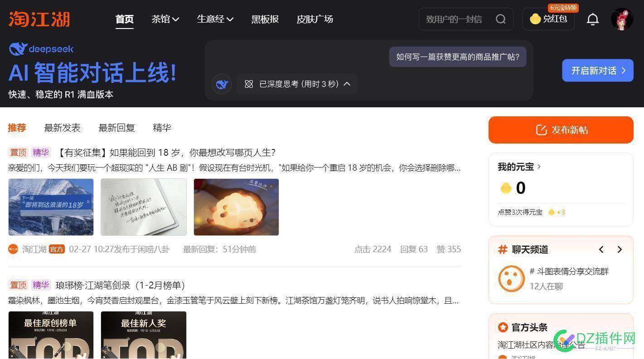Image resolution: width=644 pixels, height=359 pixels.
Task: Click the 赞 355 count
Action: 449,249
